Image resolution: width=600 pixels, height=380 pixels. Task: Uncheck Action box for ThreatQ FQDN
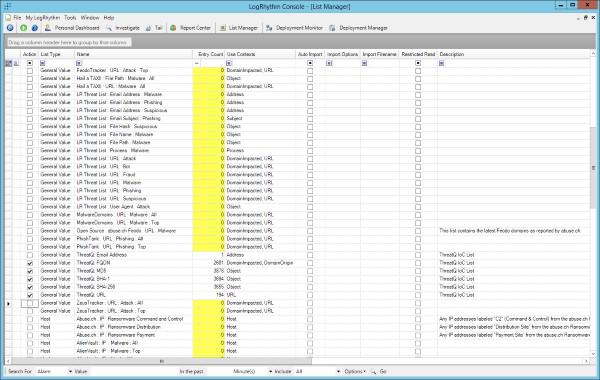pyautogui.click(x=30, y=263)
